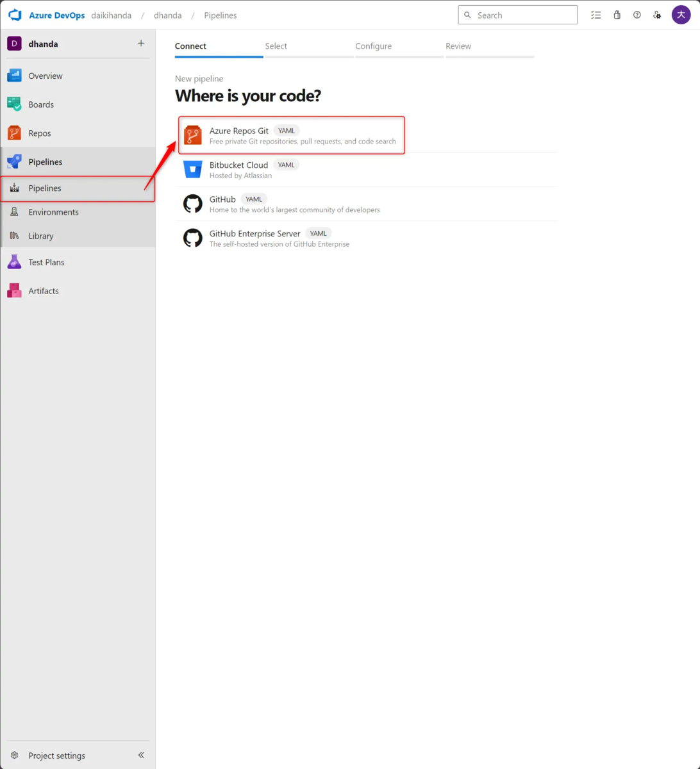
Task: Click dhanda breadcrumb link
Action: (168, 15)
